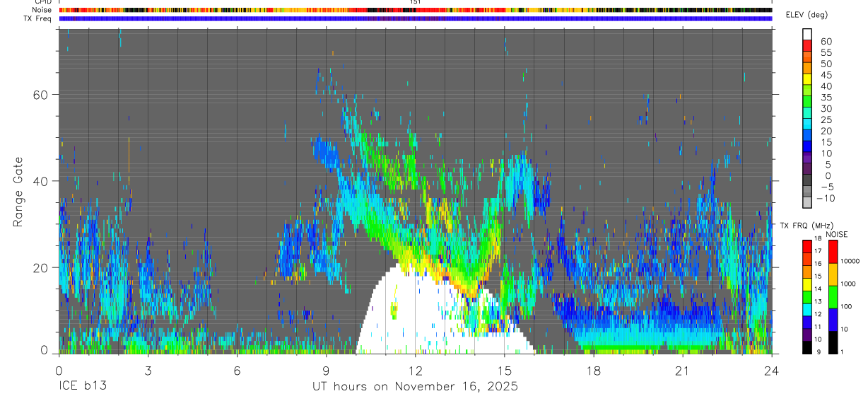Click the red 55–60 swatch in ELEV color bar
Viewport: 868px width, 401px height.
807,45
